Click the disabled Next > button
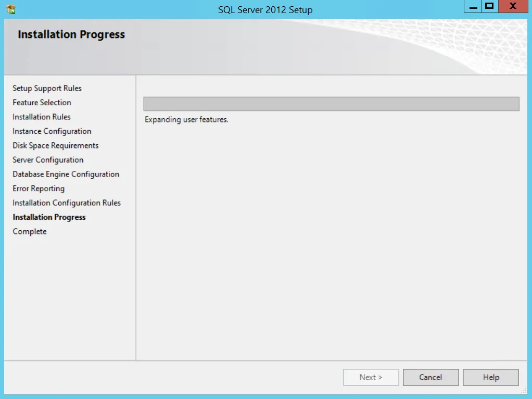 (371, 377)
